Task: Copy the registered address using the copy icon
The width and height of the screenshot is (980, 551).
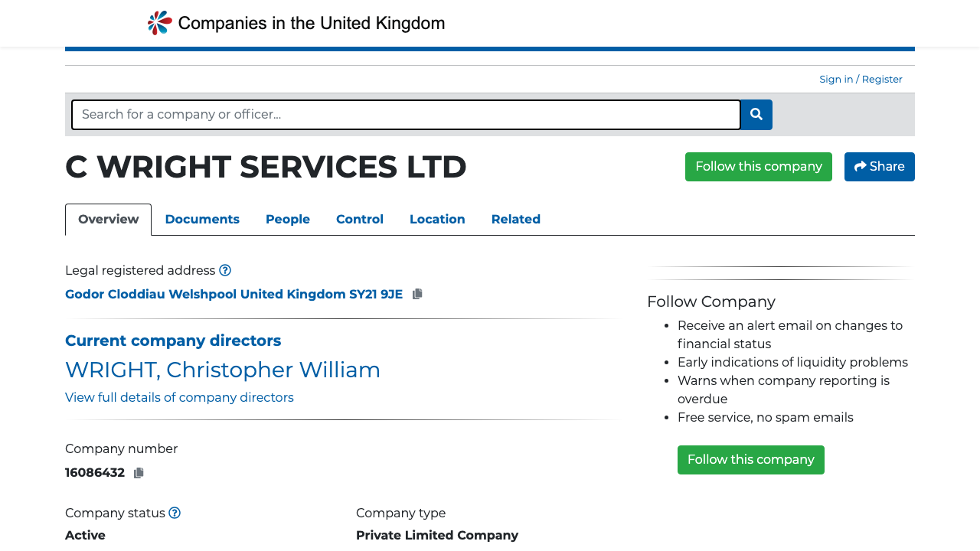Action: 416,293
